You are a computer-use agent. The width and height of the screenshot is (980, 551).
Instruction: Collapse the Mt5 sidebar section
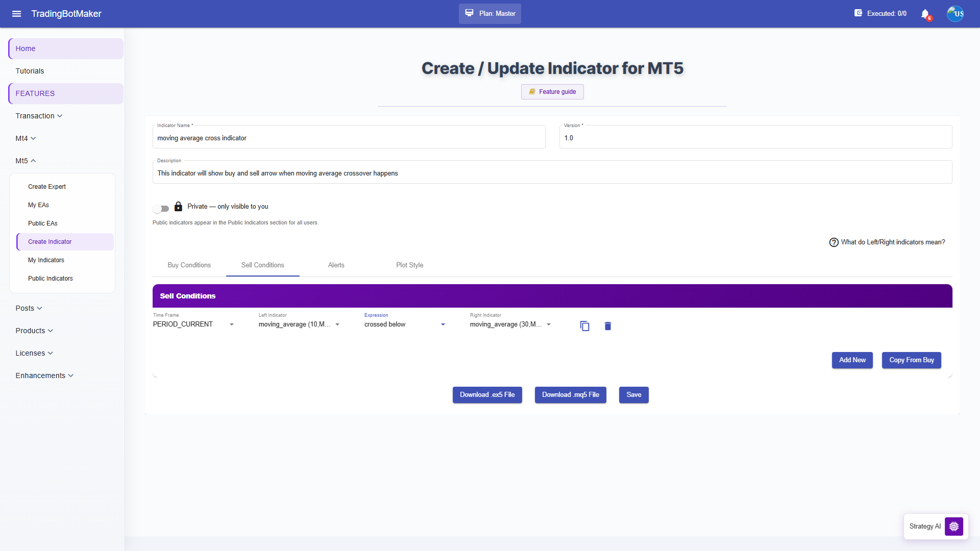(x=26, y=161)
